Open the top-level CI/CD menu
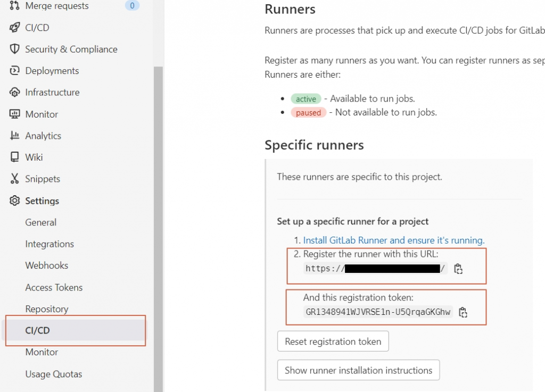Image resolution: width=545 pixels, height=392 pixels. 37,28
